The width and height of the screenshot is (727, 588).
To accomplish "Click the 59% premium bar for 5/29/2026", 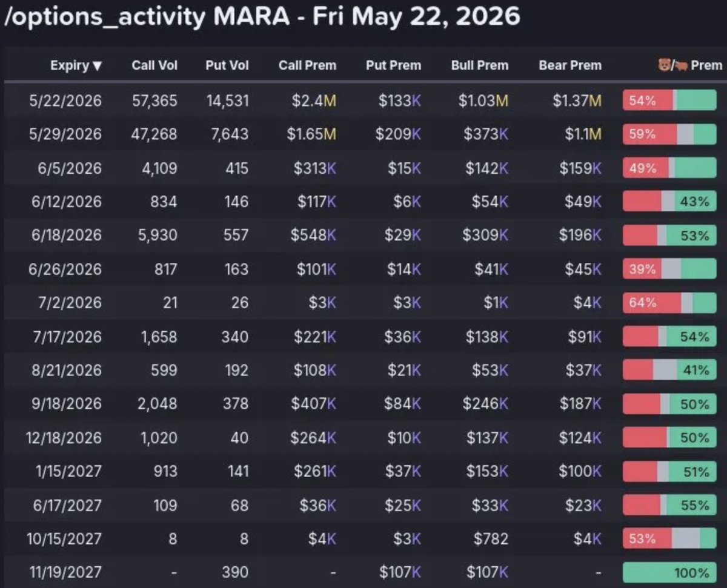I will [669, 134].
